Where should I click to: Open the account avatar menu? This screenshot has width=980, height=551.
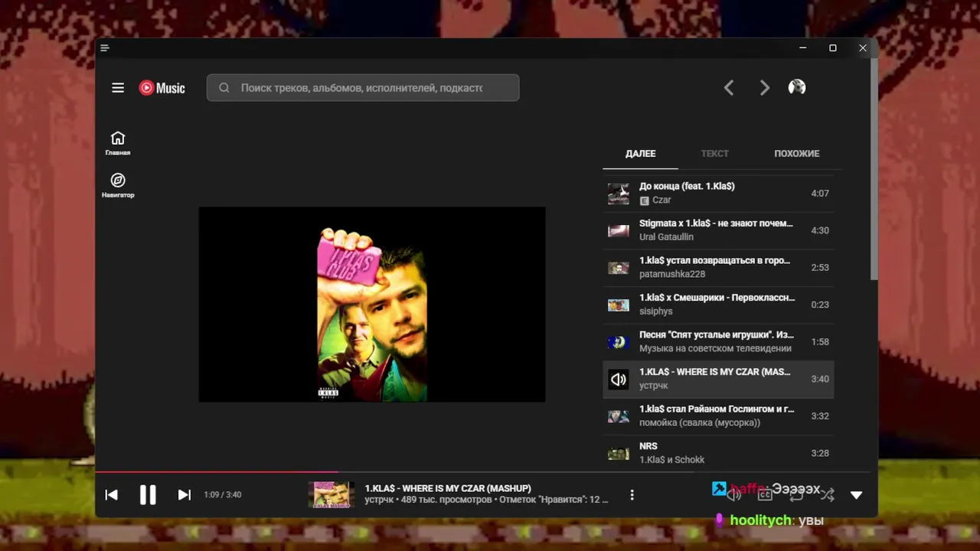pyautogui.click(x=797, y=87)
